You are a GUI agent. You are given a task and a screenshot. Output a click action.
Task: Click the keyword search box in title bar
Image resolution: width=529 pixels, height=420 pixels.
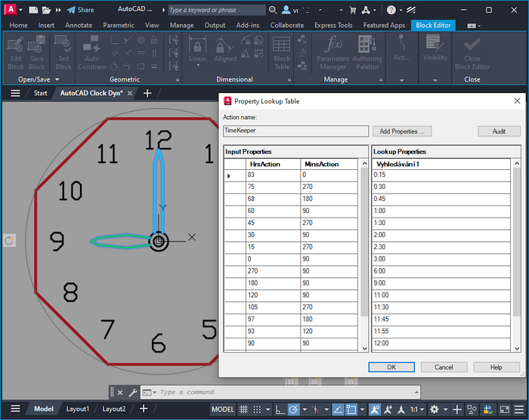pyautogui.click(x=217, y=10)
